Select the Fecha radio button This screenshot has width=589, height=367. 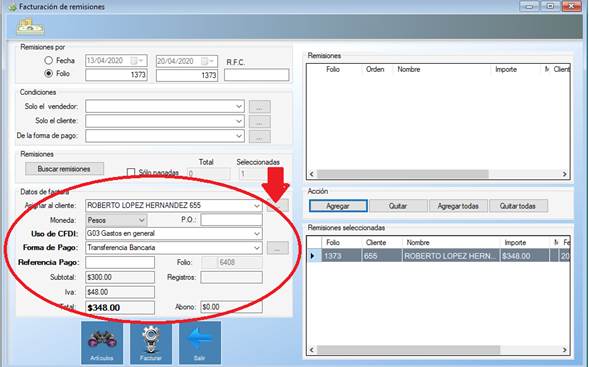click(x=48, y=60)
